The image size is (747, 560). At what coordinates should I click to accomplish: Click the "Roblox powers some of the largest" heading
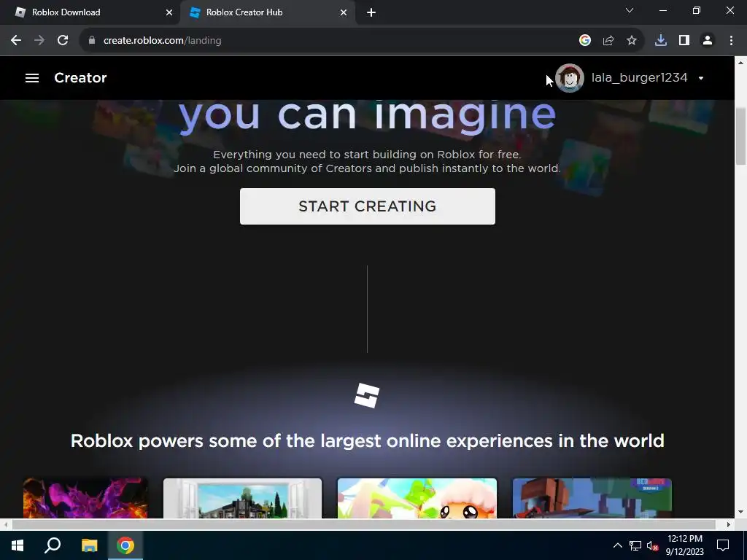click(x=368, y=440)
